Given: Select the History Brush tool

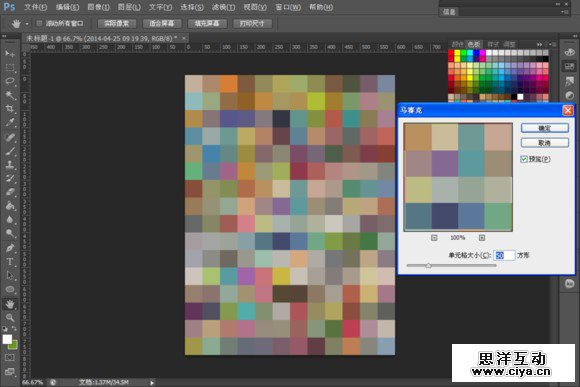Looking at the screenshot, I should coord(10,178).
